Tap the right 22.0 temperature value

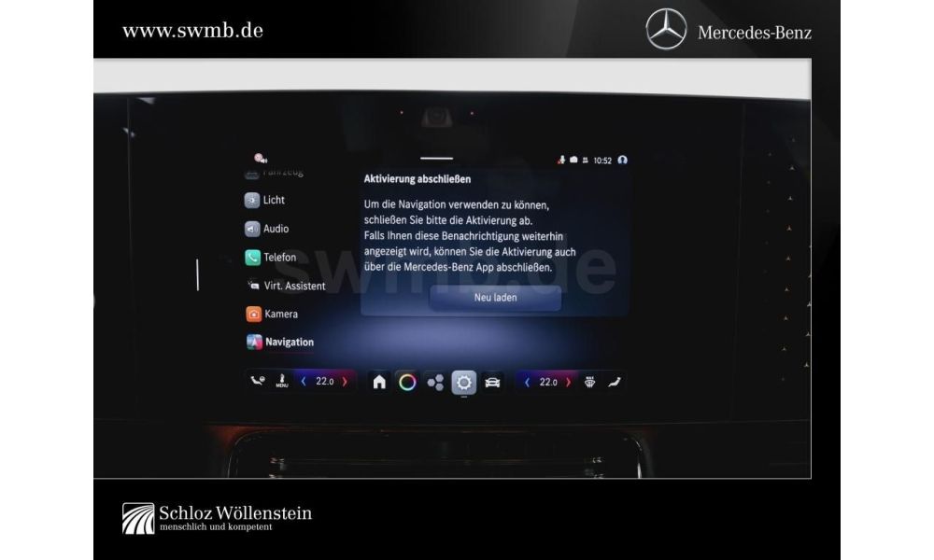(x=548, y=382)
